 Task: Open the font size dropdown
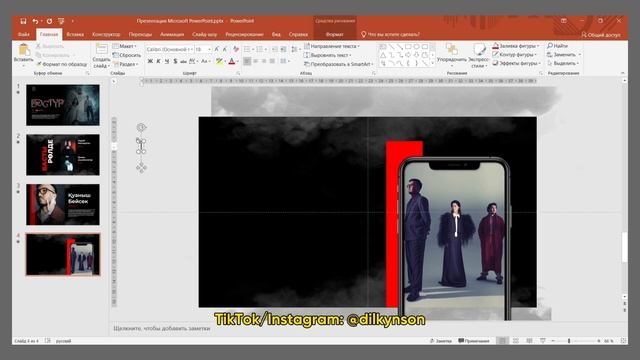coord(209,49)
